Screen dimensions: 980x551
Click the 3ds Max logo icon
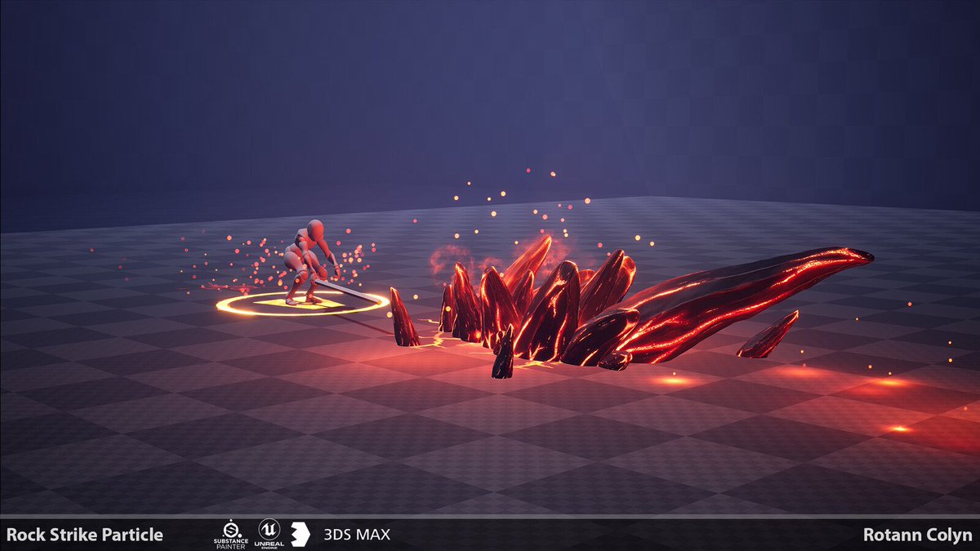pyautogui.click(x=301, y=535)
